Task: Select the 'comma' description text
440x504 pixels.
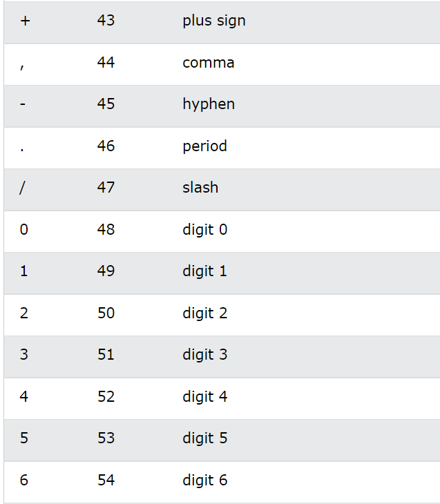Action: coord(208,63)
